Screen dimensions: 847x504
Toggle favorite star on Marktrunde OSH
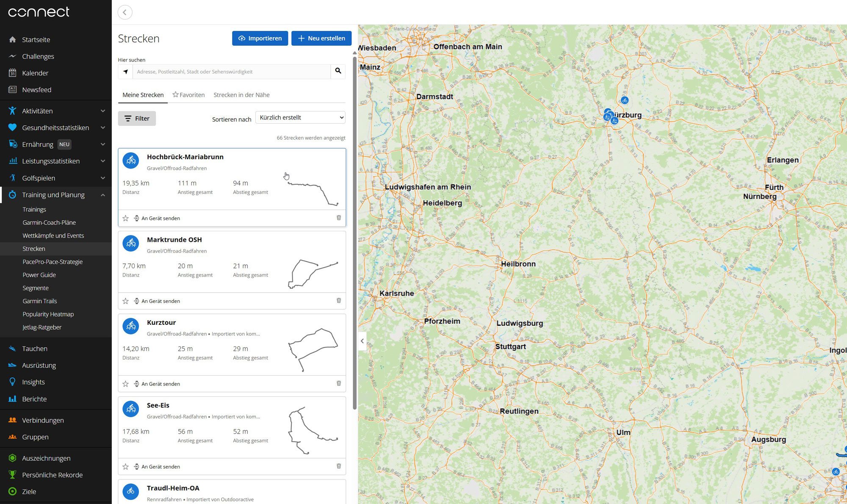(x=125, y=301)
